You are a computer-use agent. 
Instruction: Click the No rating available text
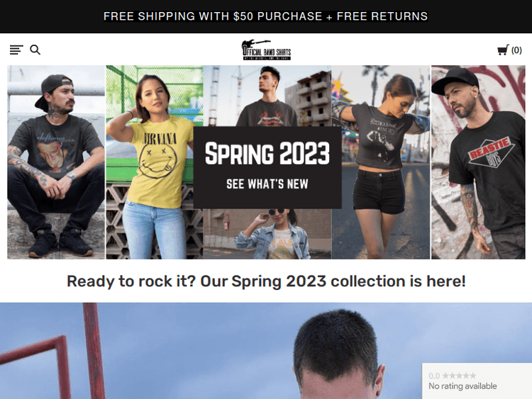point(462,386)
